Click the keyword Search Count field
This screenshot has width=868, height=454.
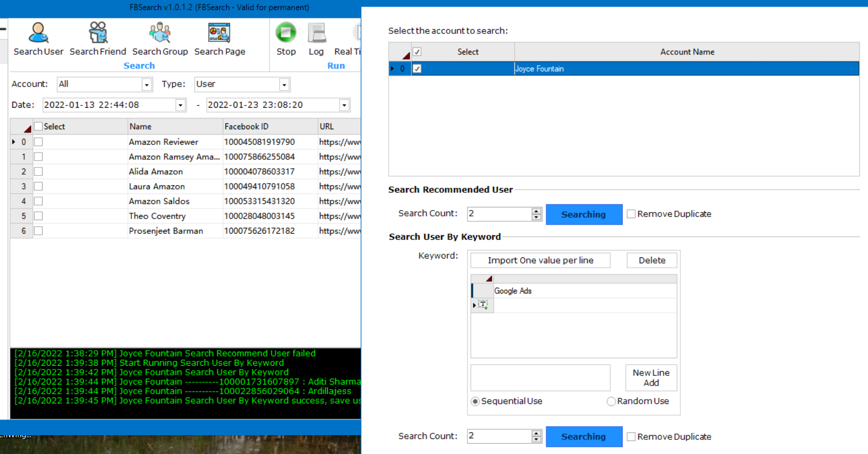(x=499, y=436)
